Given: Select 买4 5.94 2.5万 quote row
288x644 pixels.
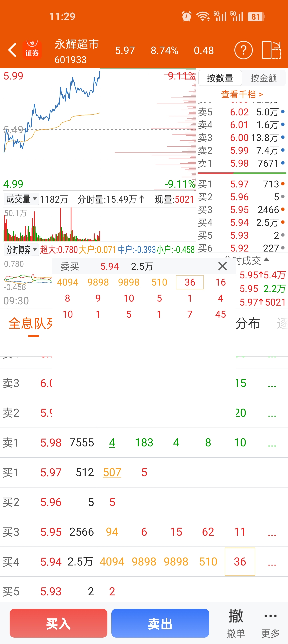Looking at the screenshot, I should (x=242, y=222).
